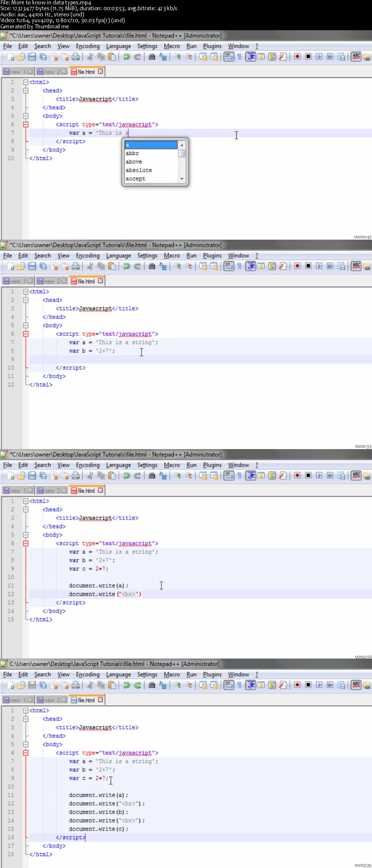Click Run macro multiple times in the 00:03:35 frame
The image size is (372, 868).
point(330,685)
